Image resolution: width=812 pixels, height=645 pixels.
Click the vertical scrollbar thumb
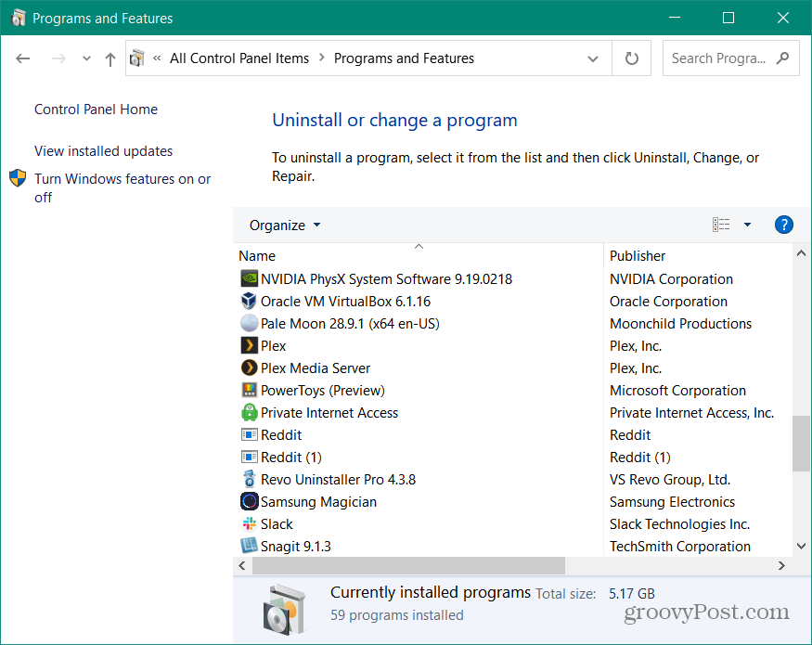pos(801,443)
